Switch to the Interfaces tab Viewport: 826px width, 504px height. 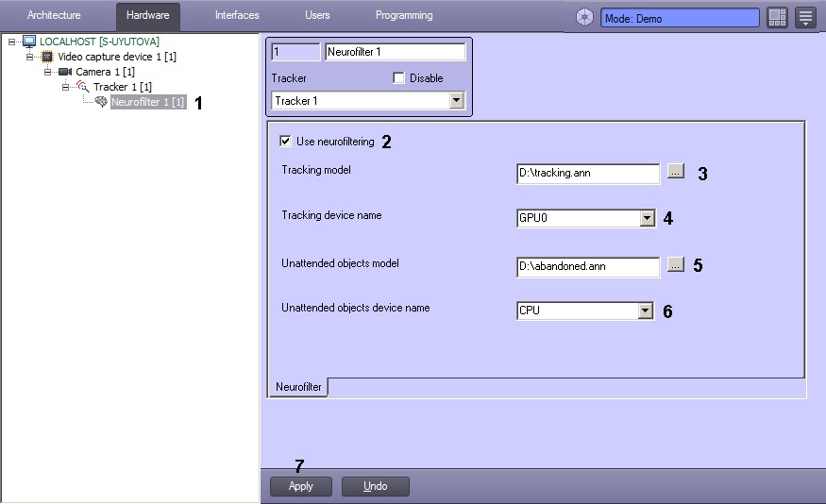[x=237, y=15]
